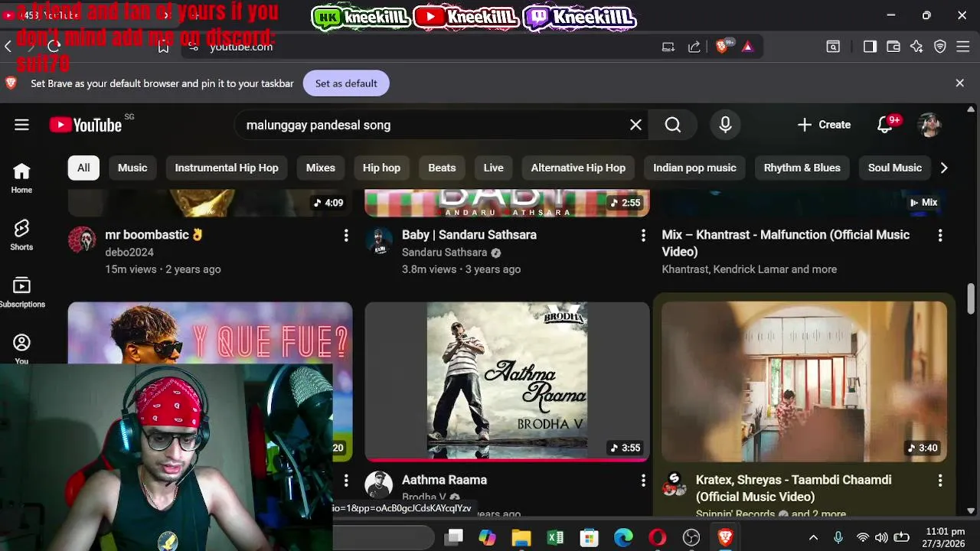The height and width of the screenshot is (551, 980).
Task: Filter by Alternative Hip Hop
Action: [578, 168]
